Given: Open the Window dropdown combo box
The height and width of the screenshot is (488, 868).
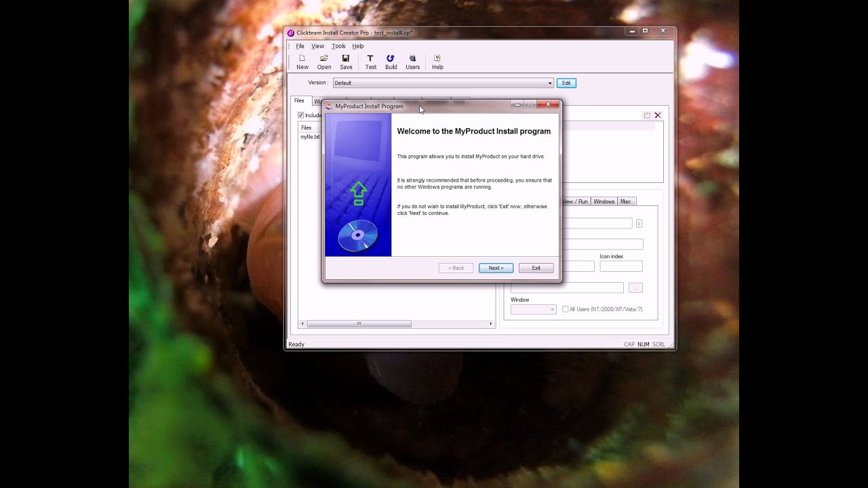Looking at the screenshot, I should tap(534, 309).
